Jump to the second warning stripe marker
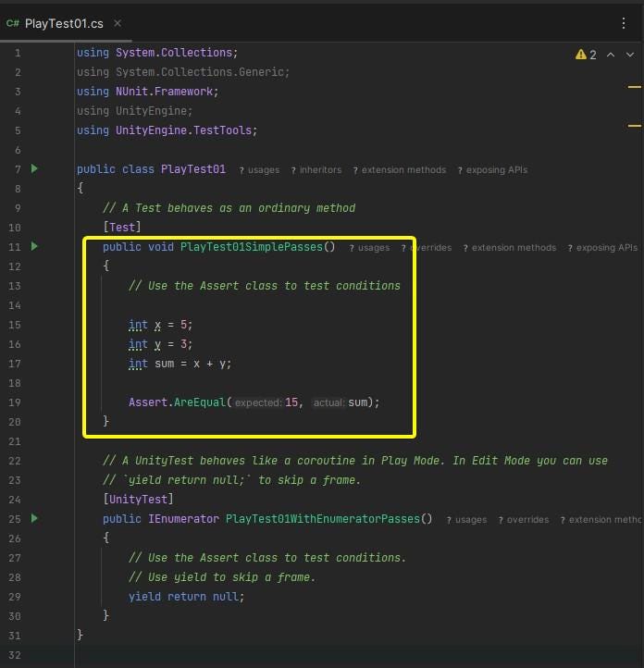Viewport: 644px width, 668px height. tap(634, 126)
